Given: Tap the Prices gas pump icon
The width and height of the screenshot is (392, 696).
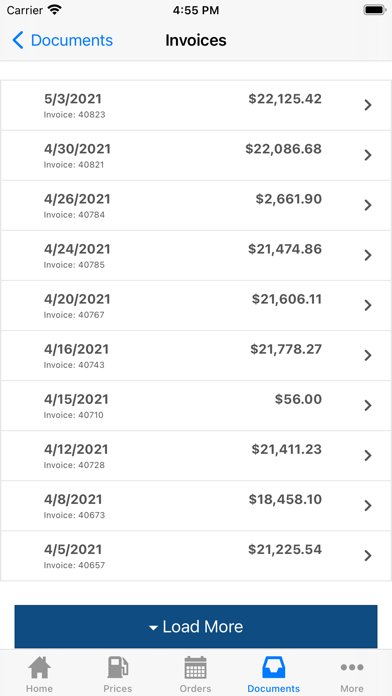Looking at the screenshot, I should click(118, 667).
